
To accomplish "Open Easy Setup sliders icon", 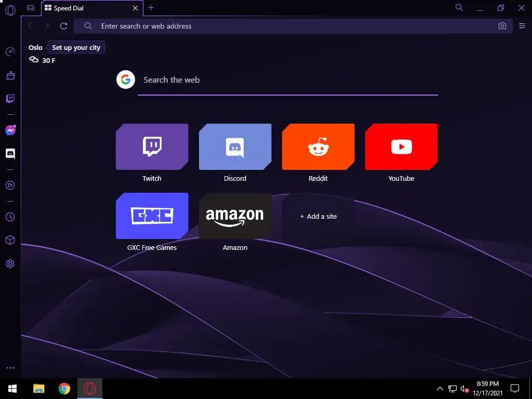I will 522,26.
